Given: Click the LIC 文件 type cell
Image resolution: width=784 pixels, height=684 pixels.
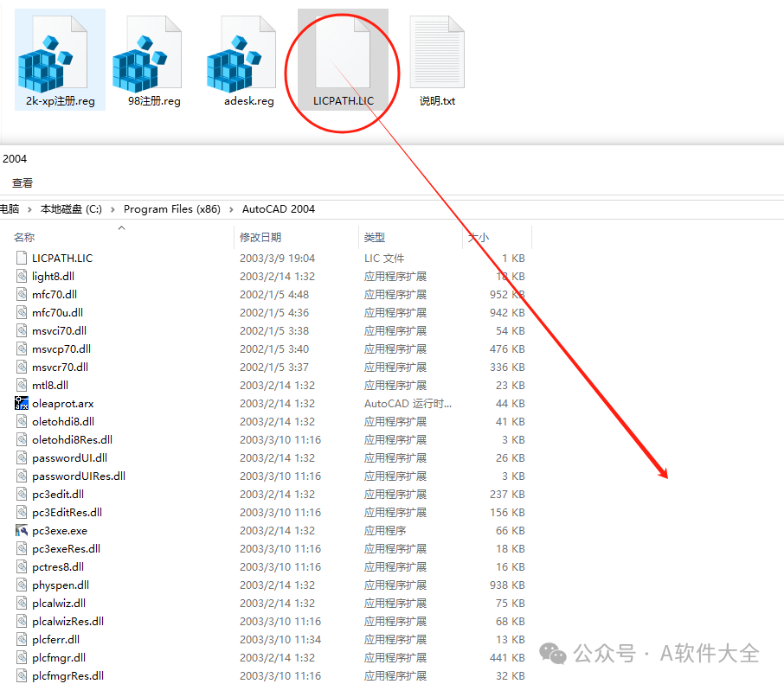Looking at the screenshot, I should point(384,258).
